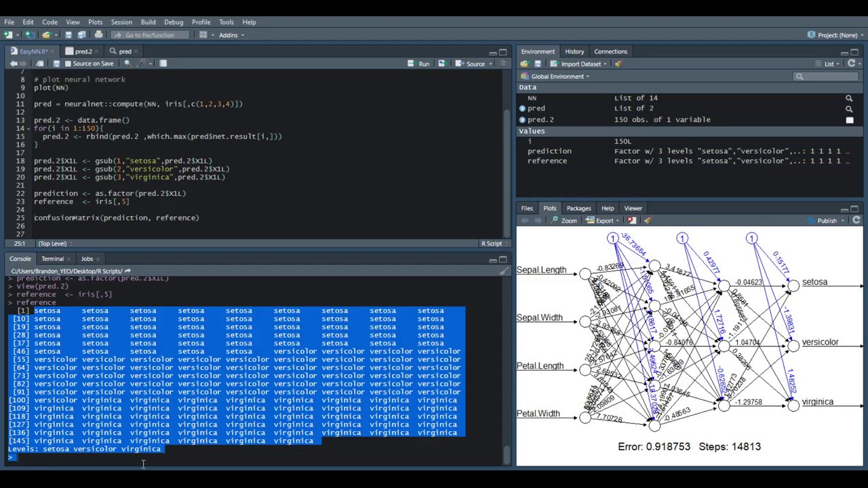Click the Create a project icon
Screen dimensions: 868x488
[30, 35]
